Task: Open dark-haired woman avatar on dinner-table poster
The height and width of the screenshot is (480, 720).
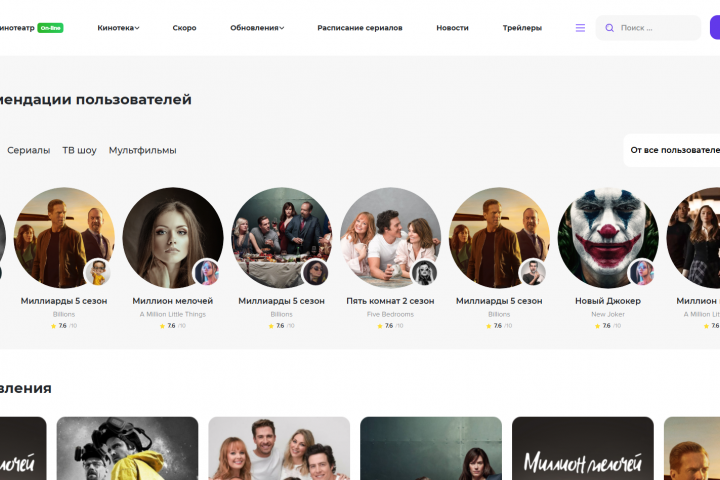Action: pyautogui.click(x=315, y=272)
